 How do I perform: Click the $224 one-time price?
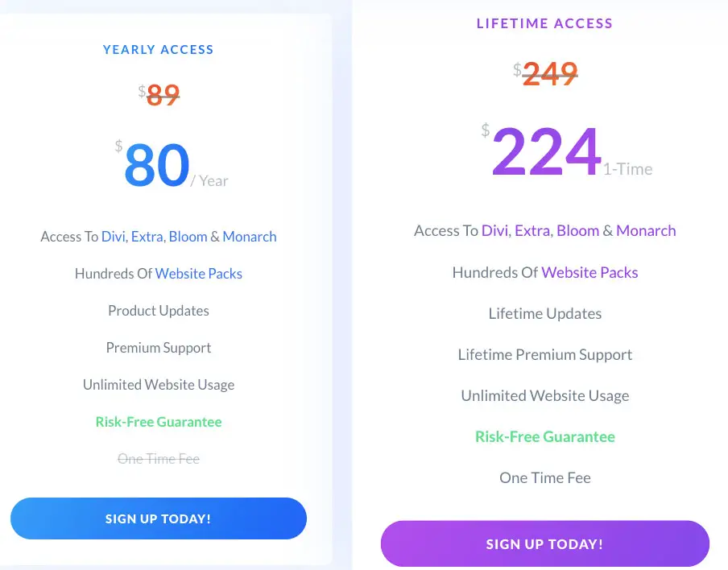[566, 151]
